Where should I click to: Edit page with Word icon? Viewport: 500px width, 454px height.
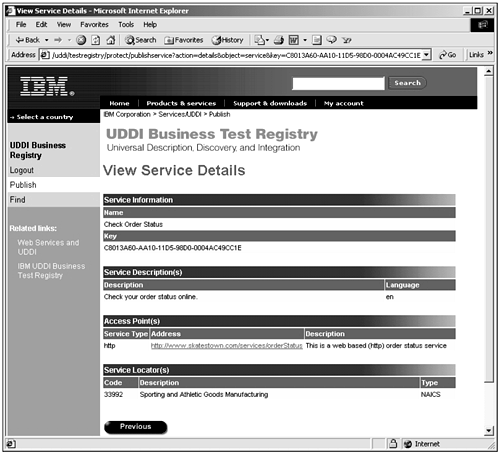[x=293, y=40]
